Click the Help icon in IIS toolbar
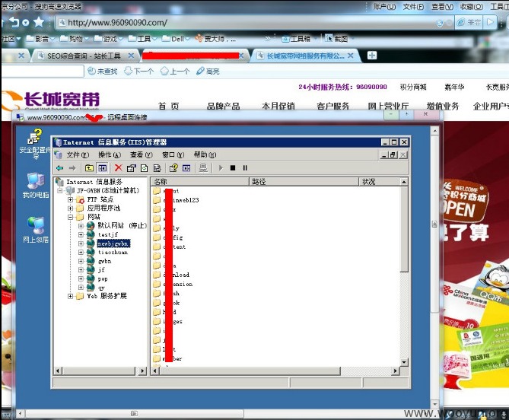The image size is (509, 420). coord(173,168)
